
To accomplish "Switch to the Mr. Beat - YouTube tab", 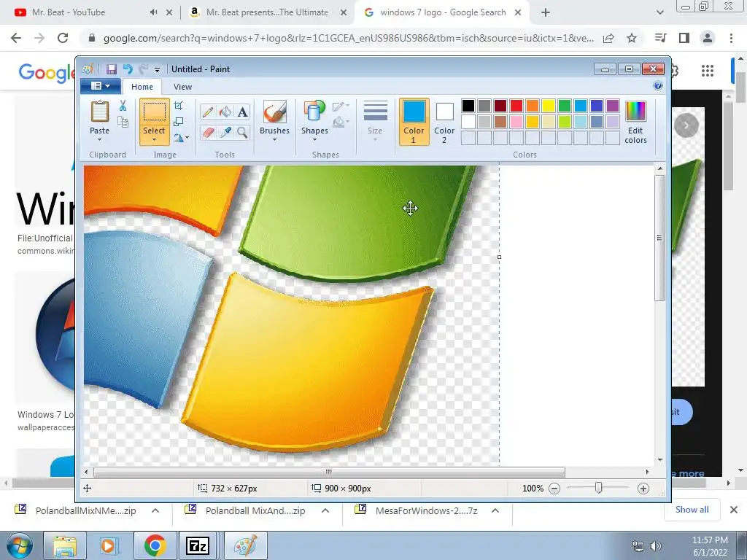I will point(69,12).
